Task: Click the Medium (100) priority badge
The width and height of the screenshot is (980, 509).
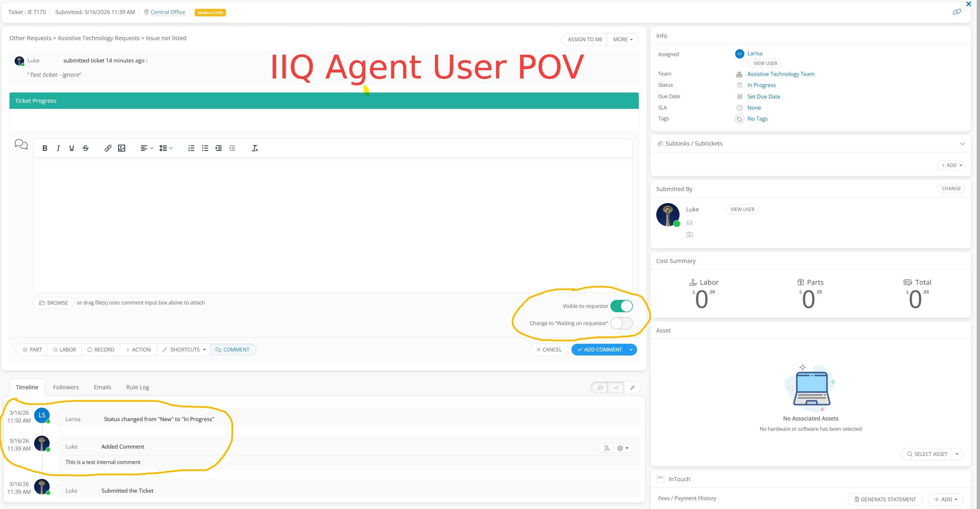Action: pyautogui.click(x=210, y=13)
